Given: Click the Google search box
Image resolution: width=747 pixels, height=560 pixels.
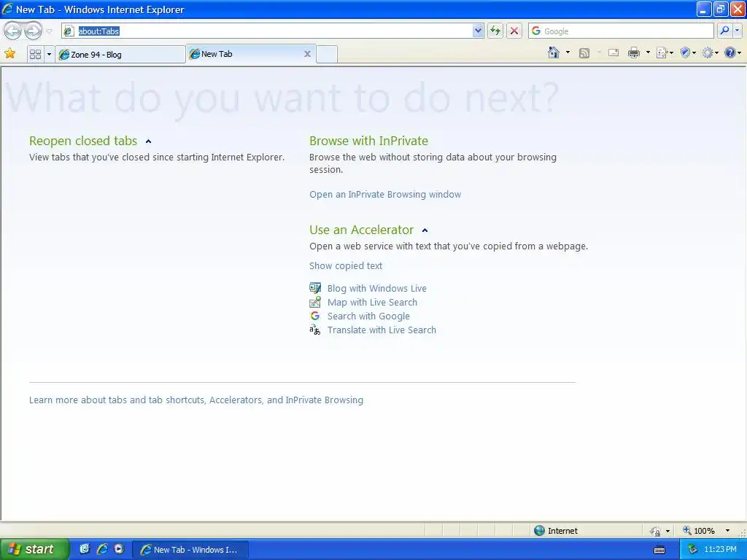Looking at the screenshot, I should pos(621,31).
